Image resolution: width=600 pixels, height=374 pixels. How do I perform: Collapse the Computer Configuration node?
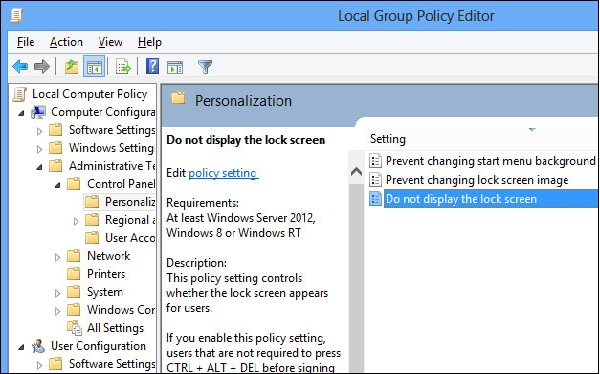click(x=22, y=113)
